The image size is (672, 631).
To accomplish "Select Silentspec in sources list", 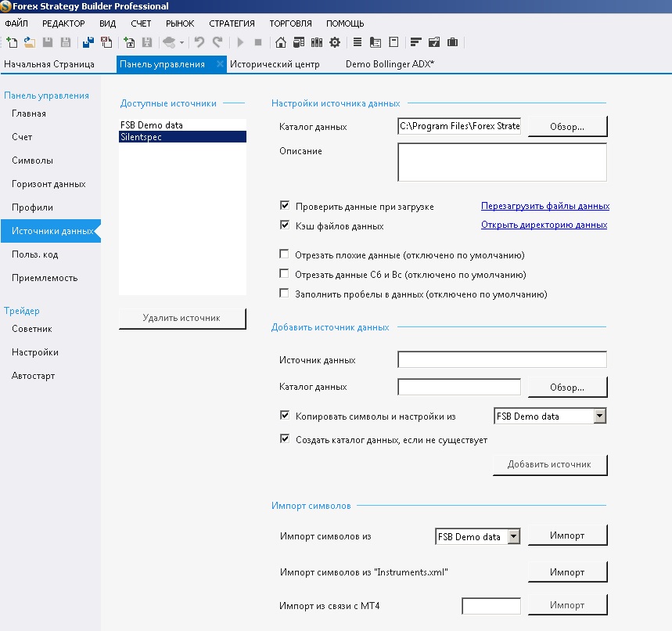I will coord(182,137).
